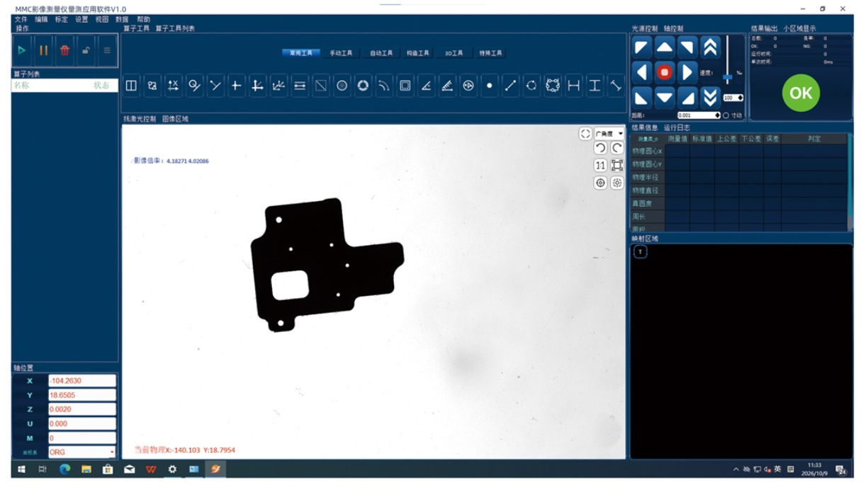This screenshot has height=487, width=868.
Task: Select the arc tool icon
Action: click(384, 86)
